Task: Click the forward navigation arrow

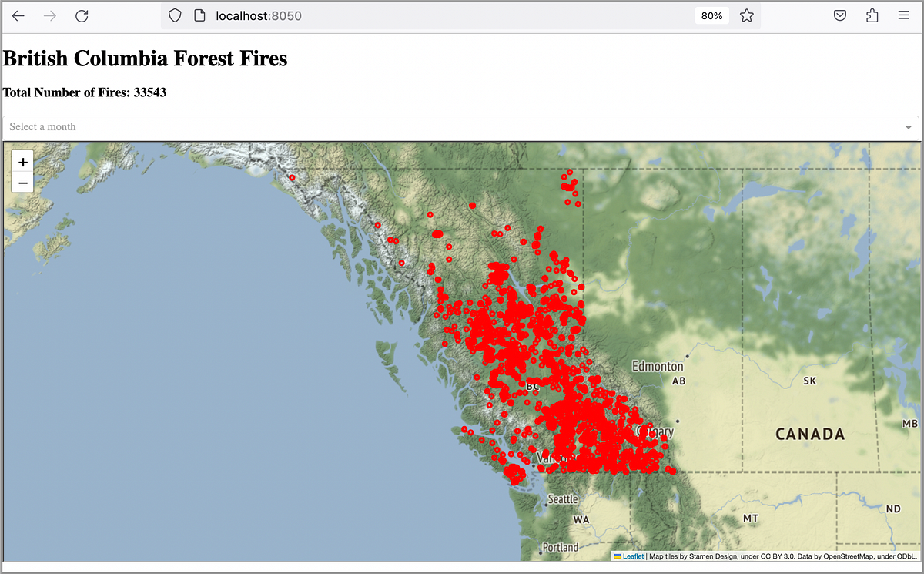Action: point(49,15)
